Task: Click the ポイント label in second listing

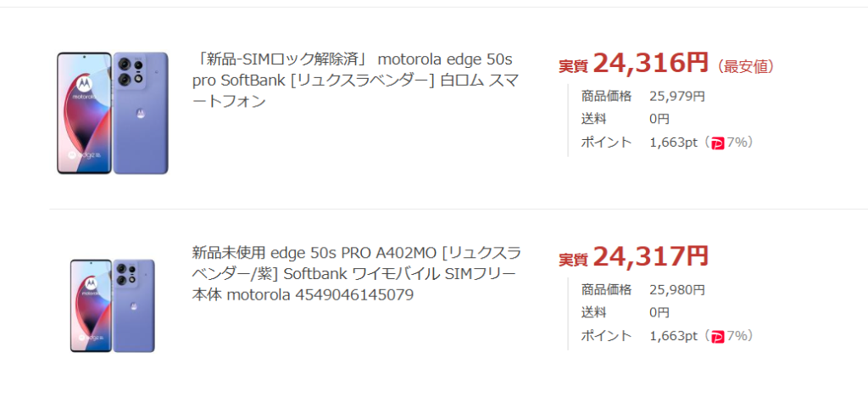Action: point(606,336)
